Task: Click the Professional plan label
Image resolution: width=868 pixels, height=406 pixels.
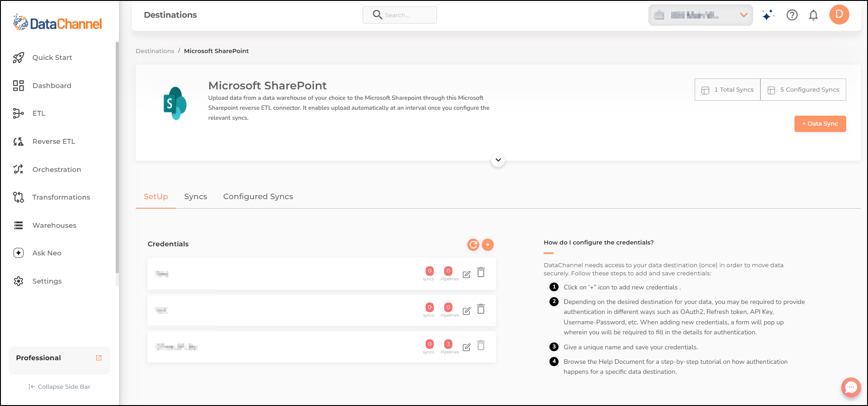Action: [x=38, y=358]
